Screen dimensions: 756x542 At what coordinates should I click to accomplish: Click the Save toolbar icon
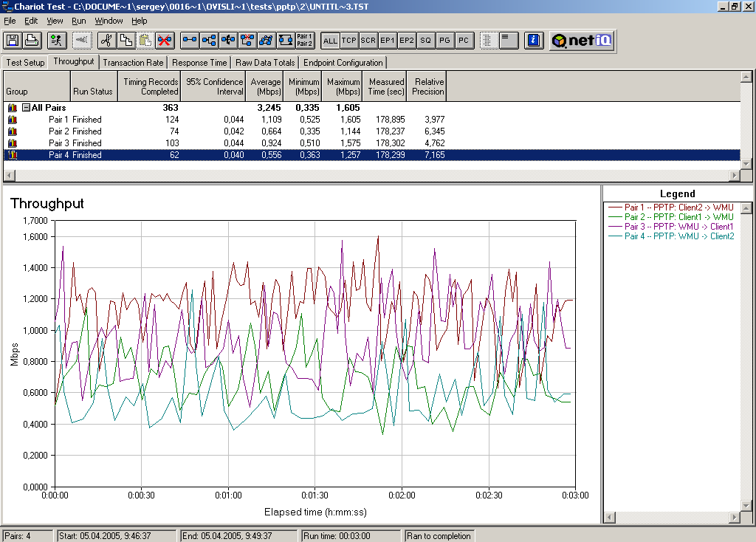click(13, 40)
